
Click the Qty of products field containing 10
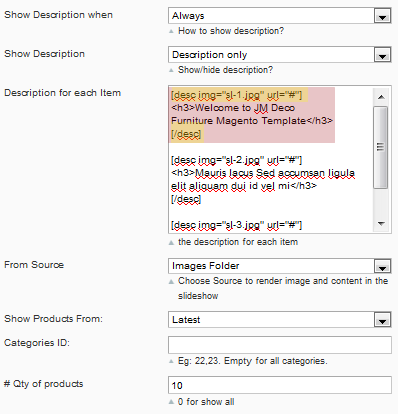coord(280,385)
